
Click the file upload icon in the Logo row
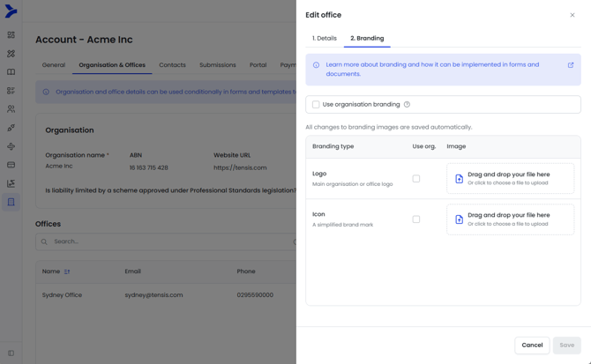tap(459, 179)
